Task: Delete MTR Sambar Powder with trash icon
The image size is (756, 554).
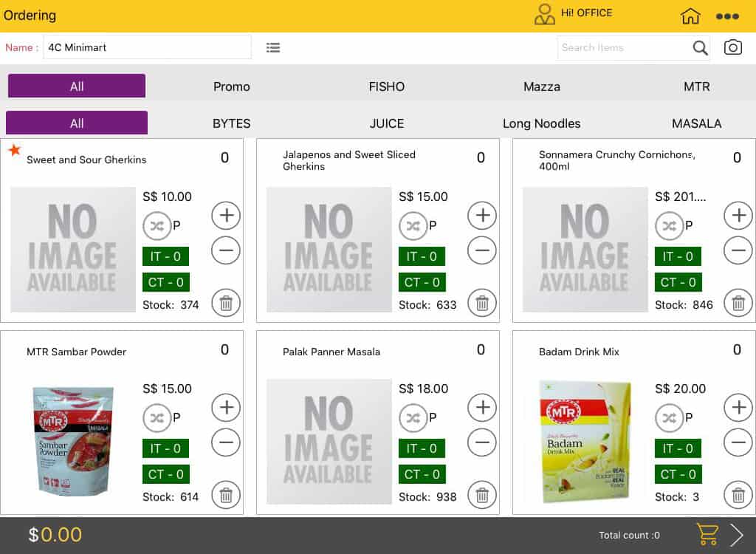Action: coord(226,495)
